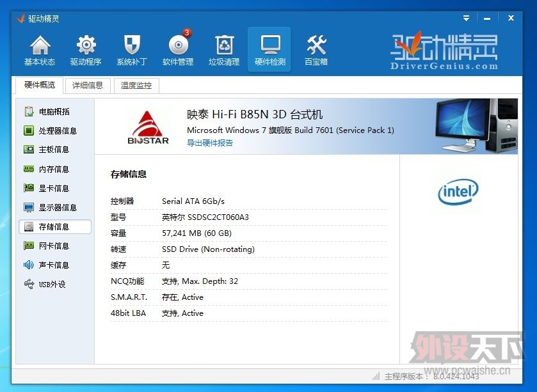The width and height of the screenshot is (537, 392).
Task: Select 内存信息 in sidebar
Action: tap(55, 169)
